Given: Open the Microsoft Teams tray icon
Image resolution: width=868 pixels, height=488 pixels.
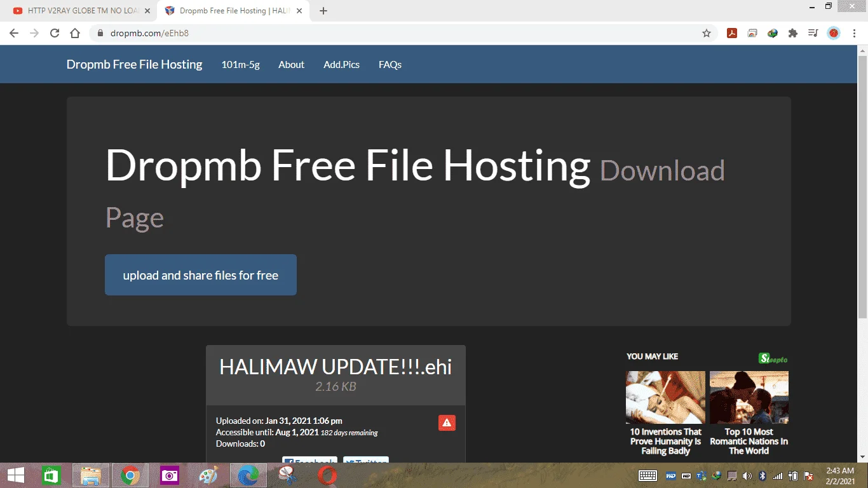Looking at the screenshot, I should click(x=702, y=476).
